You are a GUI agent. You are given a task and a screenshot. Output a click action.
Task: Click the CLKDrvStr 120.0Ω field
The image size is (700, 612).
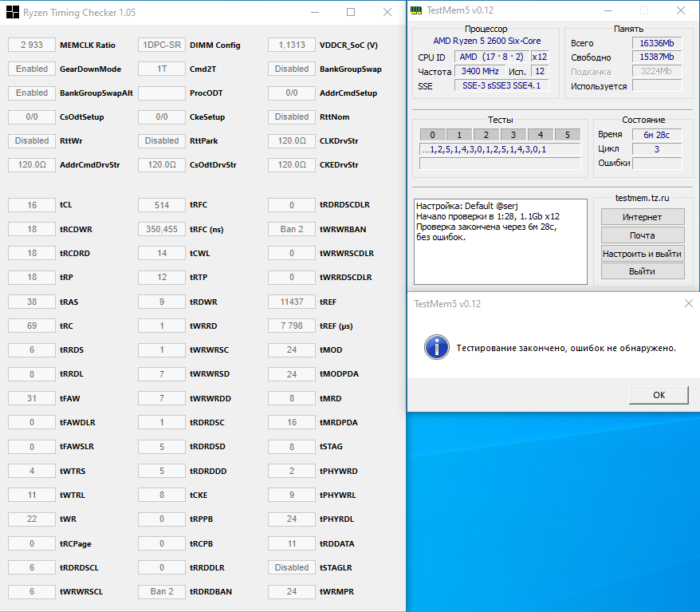292,140
